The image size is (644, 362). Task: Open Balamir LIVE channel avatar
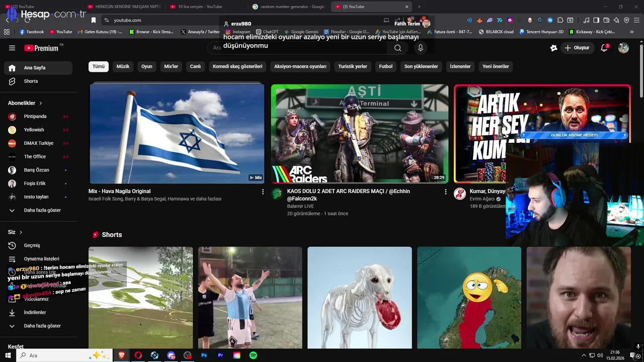pos(277,194)
